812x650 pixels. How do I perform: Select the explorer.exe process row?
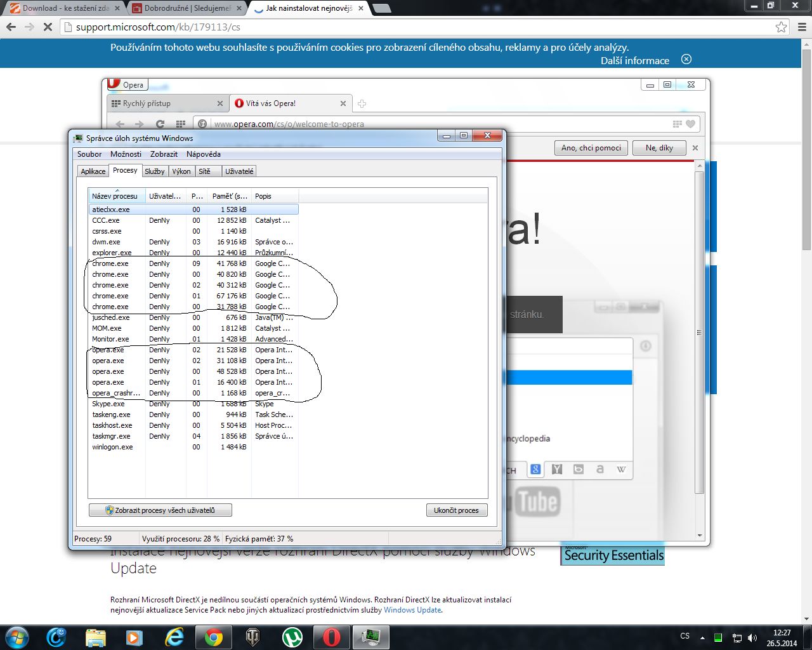tap(193, 253)
